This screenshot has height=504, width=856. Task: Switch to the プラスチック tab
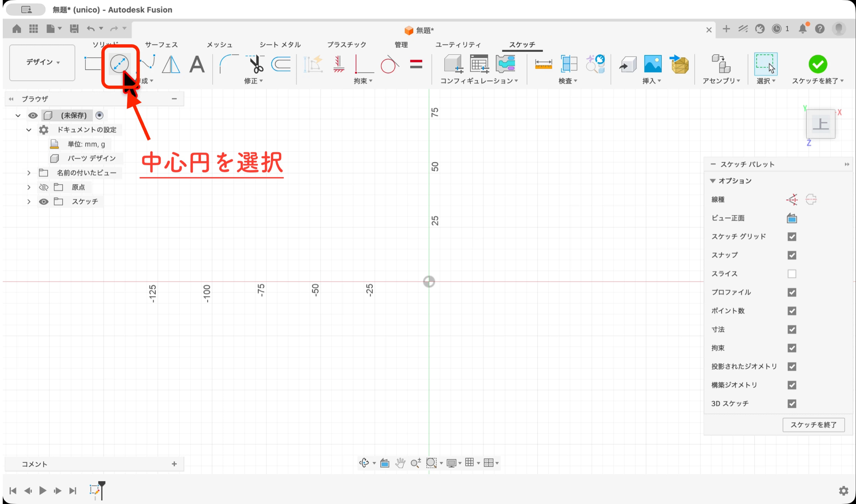point(347,45)
